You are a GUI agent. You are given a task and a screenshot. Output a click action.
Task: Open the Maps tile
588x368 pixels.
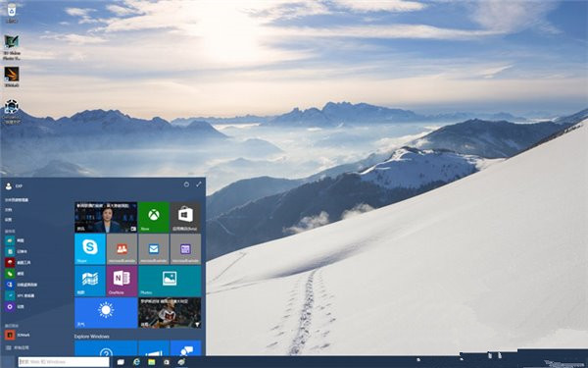(90, 281)
